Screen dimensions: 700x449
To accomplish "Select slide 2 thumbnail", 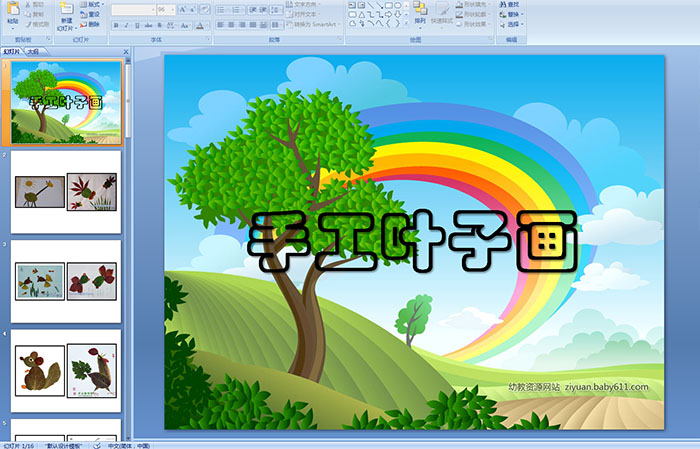I will (66, 192).
